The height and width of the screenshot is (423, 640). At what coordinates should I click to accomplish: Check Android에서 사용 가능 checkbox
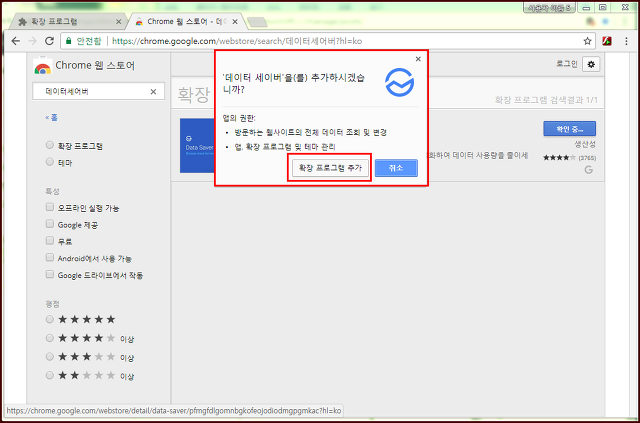[x=50, y=257]
